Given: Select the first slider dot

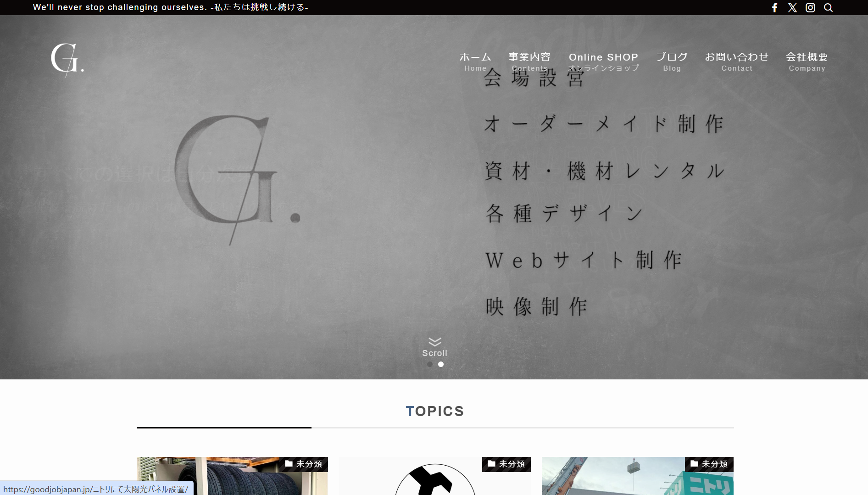Looking at the screenshot, I should point(430,364).
